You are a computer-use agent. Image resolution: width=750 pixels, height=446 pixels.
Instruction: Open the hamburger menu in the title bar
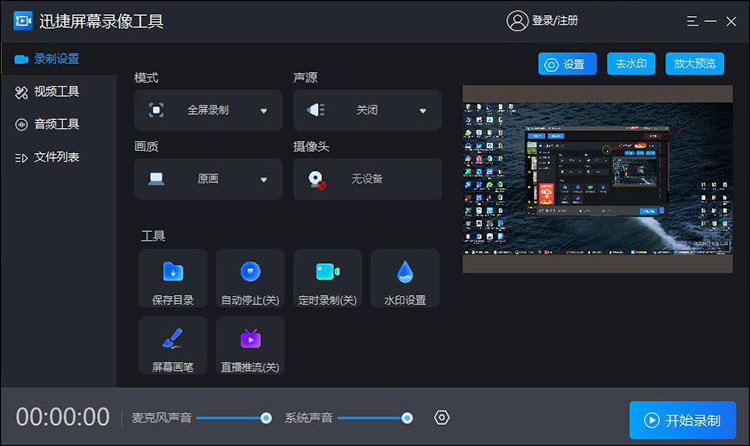coord(692,21)
